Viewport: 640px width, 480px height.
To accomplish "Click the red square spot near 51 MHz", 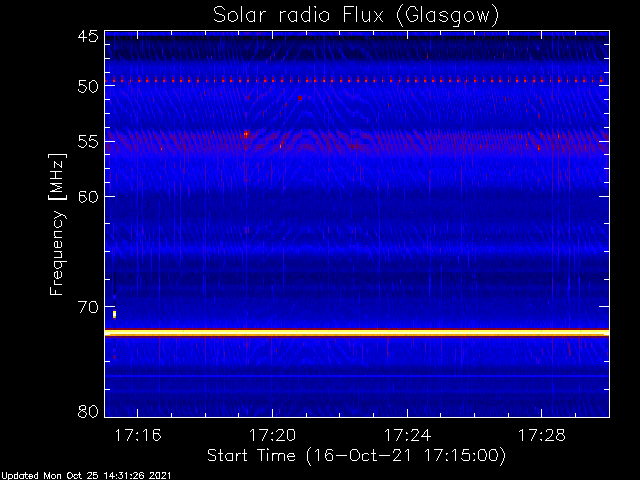I will coord(300,98).
